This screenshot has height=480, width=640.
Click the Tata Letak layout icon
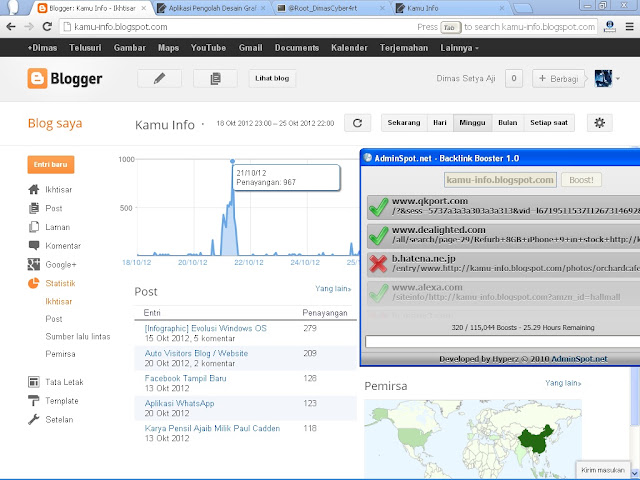(34, 382)
